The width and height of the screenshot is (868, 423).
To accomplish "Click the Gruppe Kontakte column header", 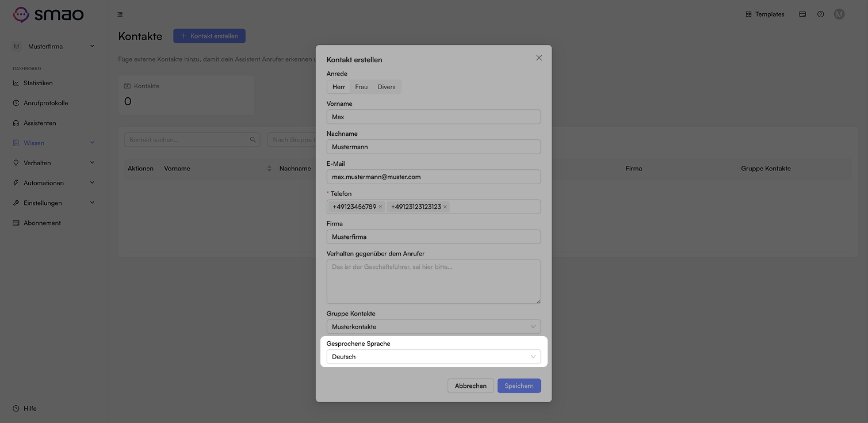I will pos(766,169).
